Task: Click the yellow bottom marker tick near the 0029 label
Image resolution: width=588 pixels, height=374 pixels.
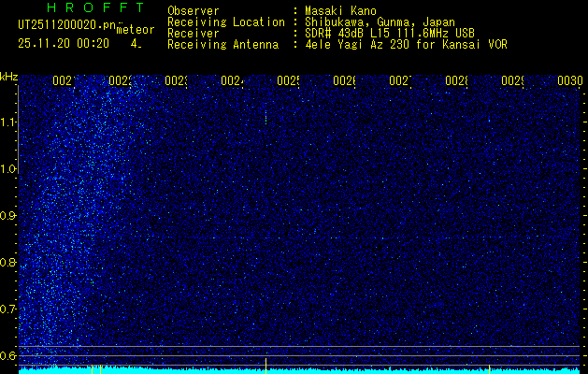Action: click(489, 368)
